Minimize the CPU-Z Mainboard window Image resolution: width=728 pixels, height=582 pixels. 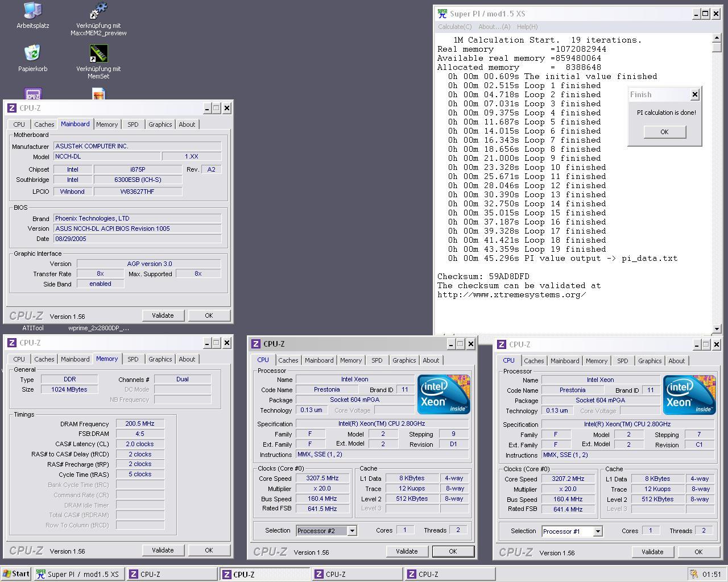pyautogui.click(x=207, y=108)
